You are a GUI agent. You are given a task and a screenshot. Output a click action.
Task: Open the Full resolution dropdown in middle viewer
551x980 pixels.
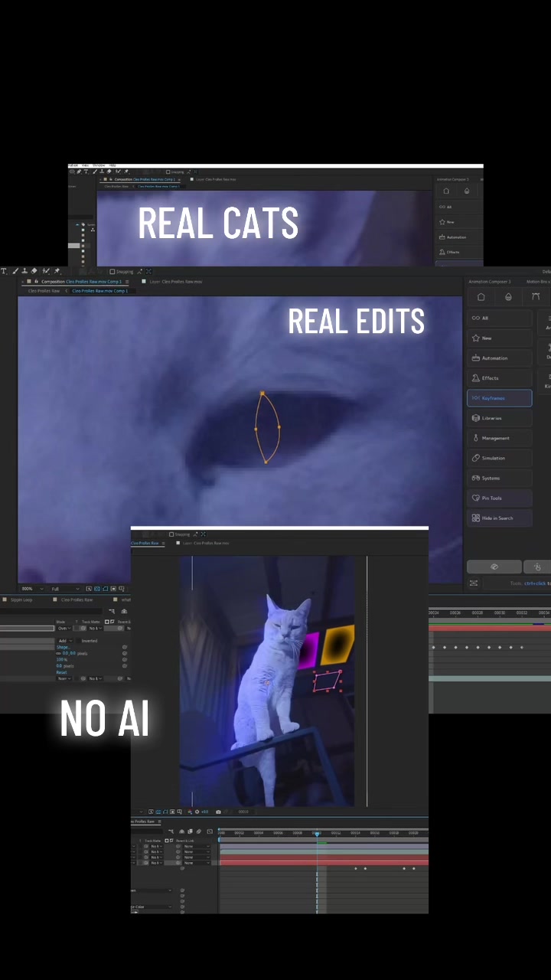point(65,589)
